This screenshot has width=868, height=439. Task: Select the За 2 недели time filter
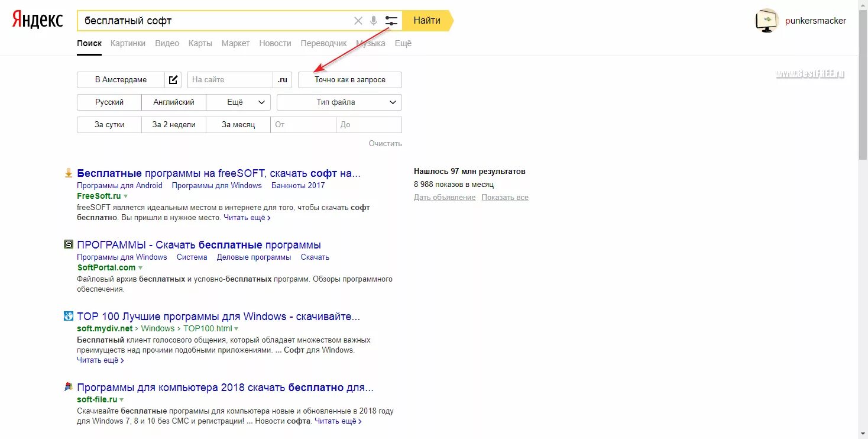[174, 125]
